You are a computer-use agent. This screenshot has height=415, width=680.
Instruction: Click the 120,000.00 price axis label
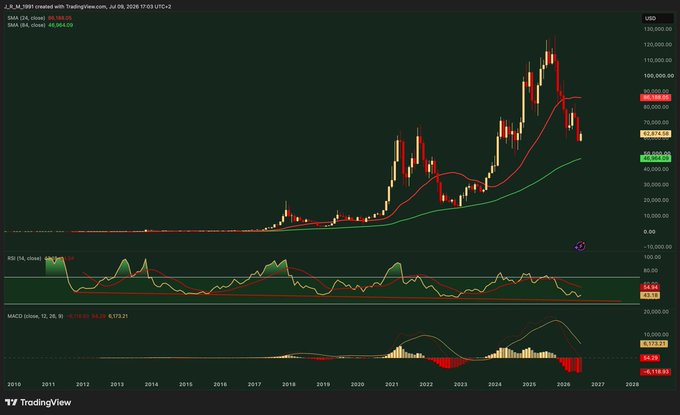coord(656,45)
